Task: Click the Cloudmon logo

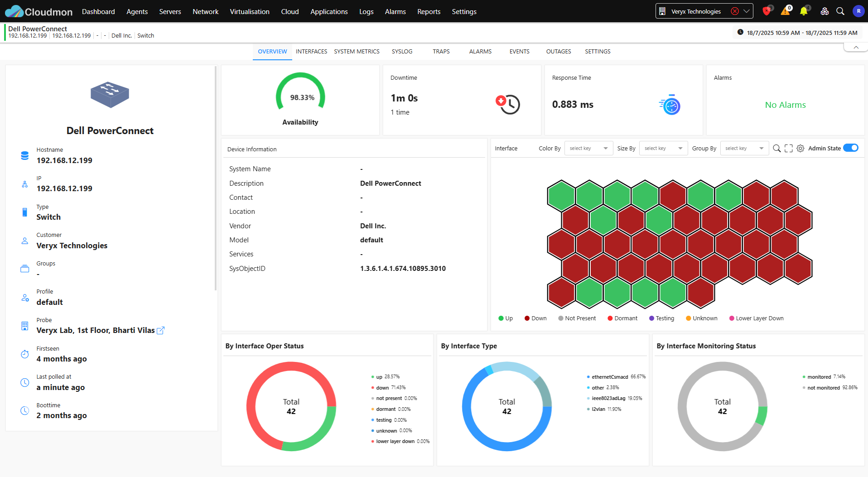Action: [39, 11]
